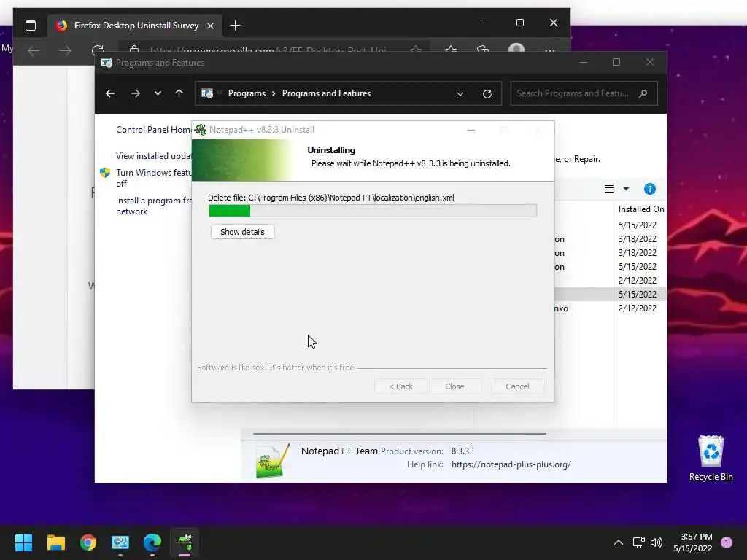747x560 pixels.
Task: Click the network icon in system tray
Action: coord(638,542)
